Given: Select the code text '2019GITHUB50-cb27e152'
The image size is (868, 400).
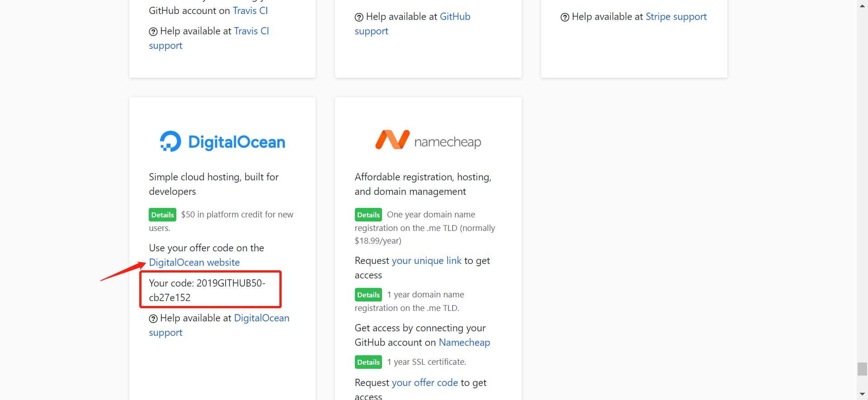Looking at the screenshot, I should tap(207, 290).
